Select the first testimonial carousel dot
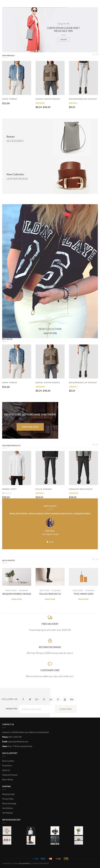This screenshot has height=868, width=100. tap(47, 542)
